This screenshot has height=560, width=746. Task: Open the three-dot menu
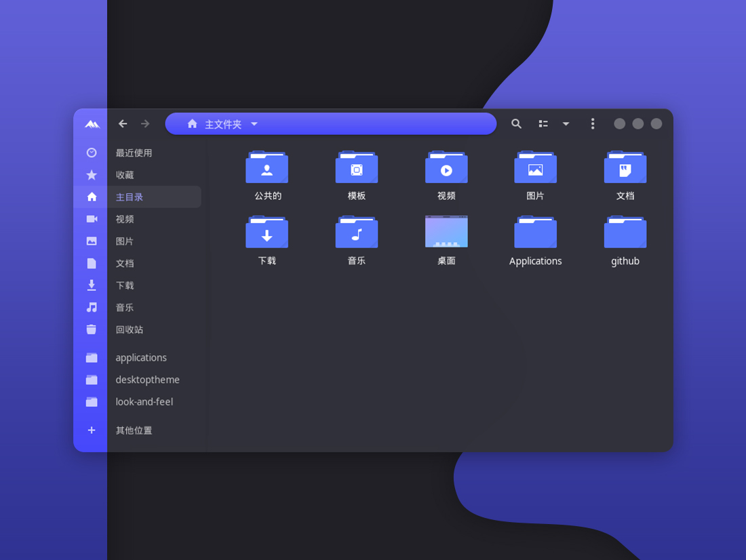(592, 123)
